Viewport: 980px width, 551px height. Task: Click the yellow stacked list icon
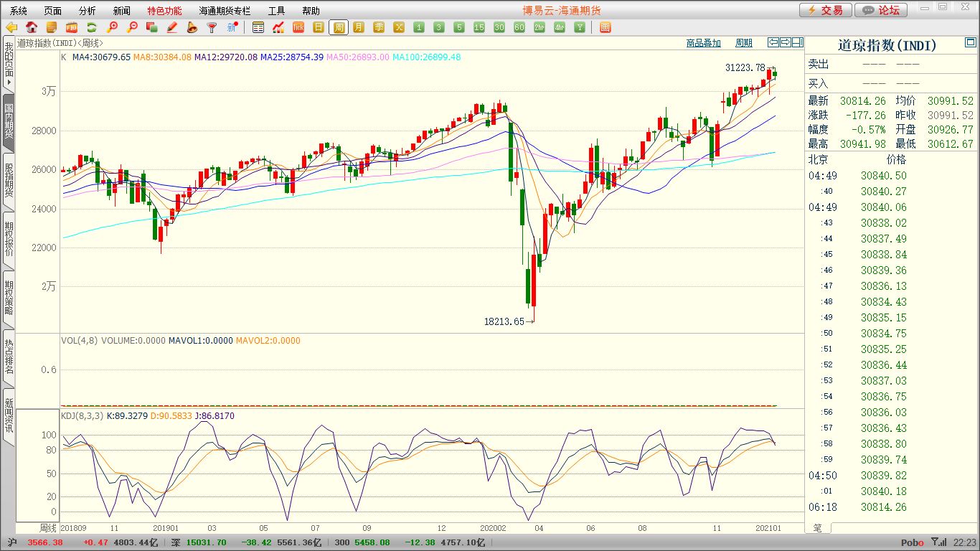52,27
